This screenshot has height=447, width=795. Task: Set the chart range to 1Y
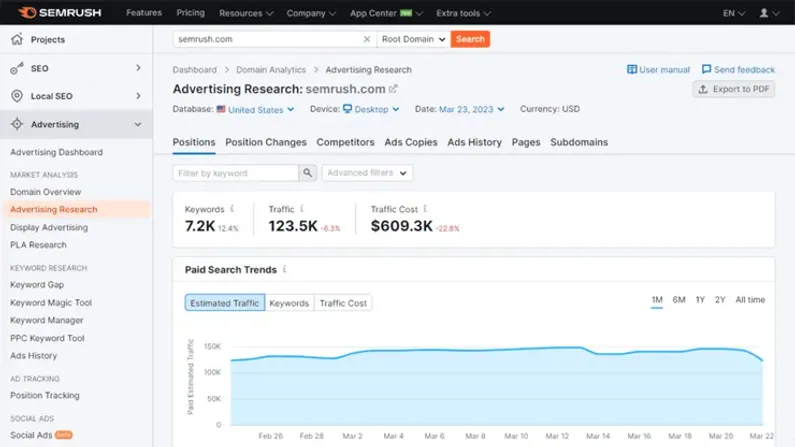(x=700, y=300)
